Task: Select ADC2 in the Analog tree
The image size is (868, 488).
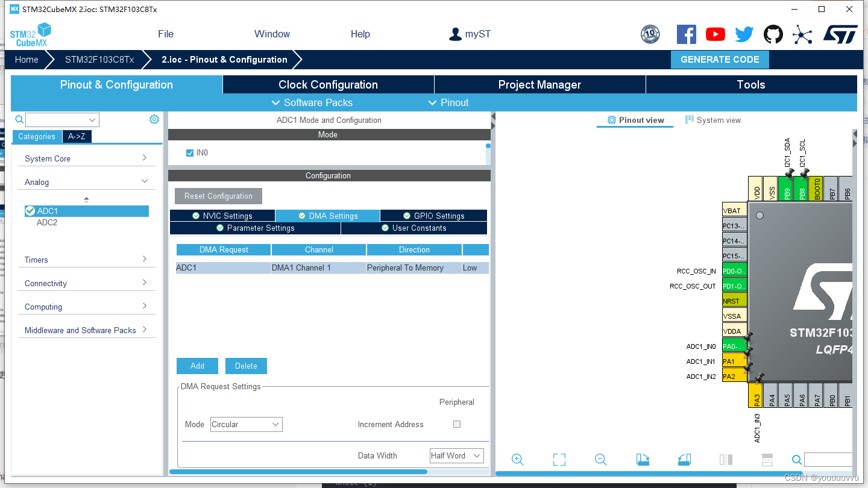Action: [47, 222]
